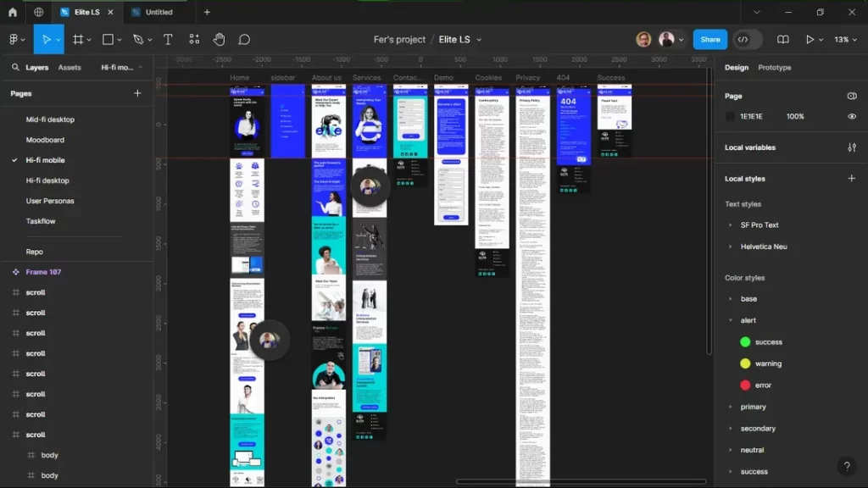Toggle visibility of the Page fill

(852, 116)
